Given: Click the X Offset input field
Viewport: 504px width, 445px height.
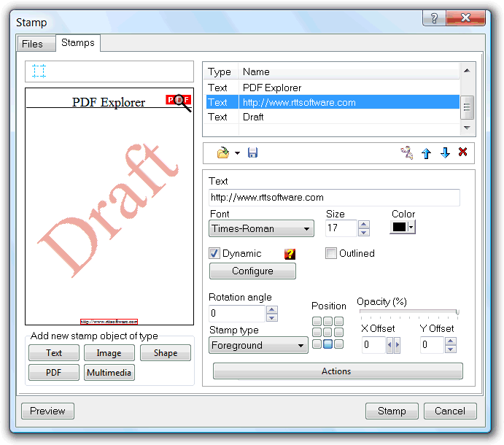Looking at the screenshot, I should (374, 345).
